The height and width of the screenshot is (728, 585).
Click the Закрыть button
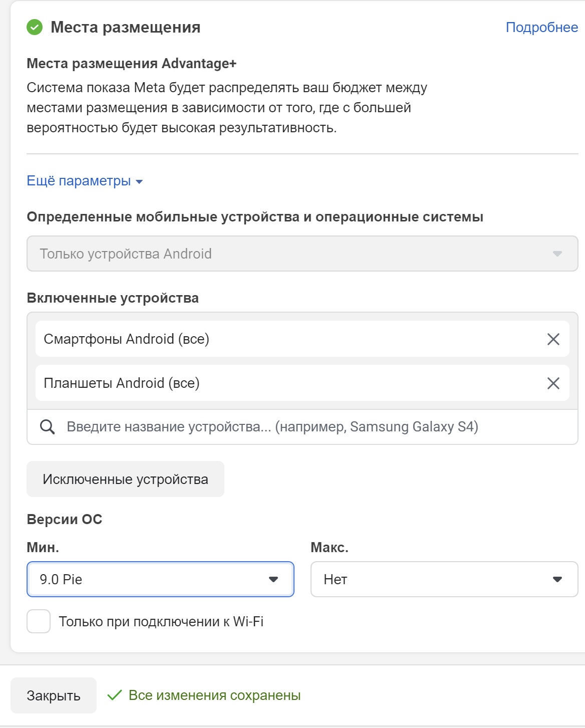click(54, 695)
